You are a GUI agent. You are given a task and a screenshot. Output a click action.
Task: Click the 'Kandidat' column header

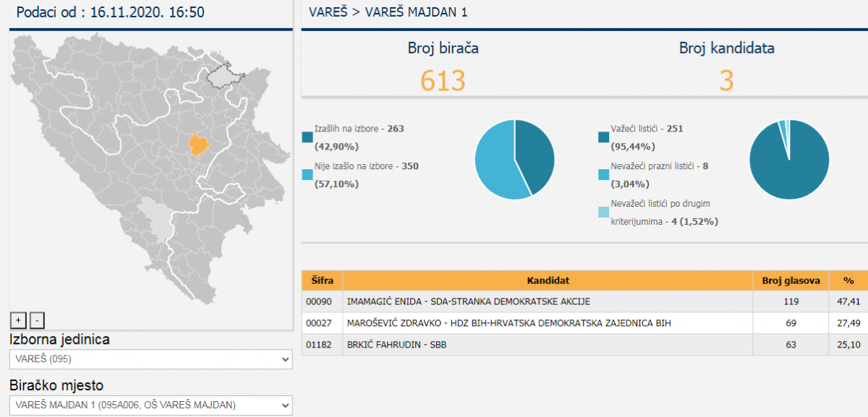click(548, 280)
